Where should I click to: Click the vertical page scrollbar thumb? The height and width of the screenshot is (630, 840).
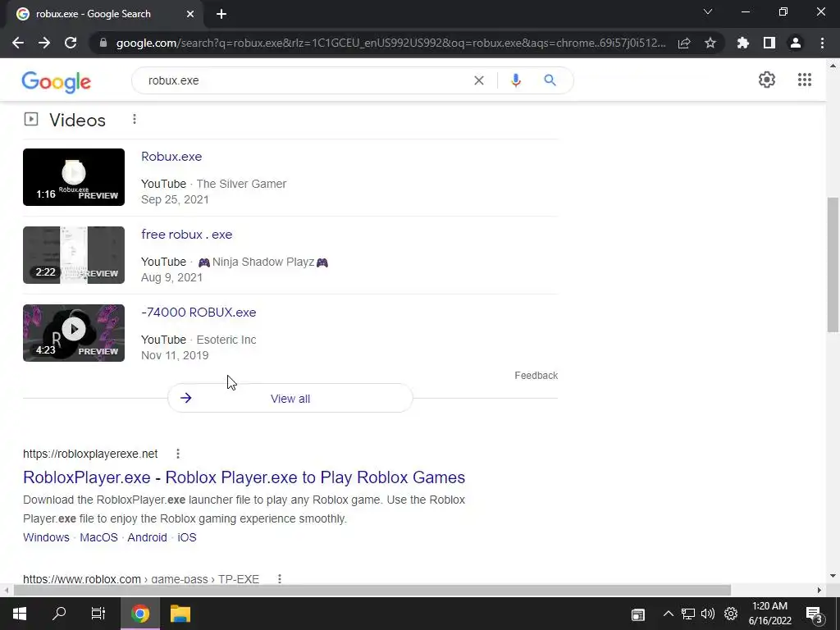pos(833,265)
